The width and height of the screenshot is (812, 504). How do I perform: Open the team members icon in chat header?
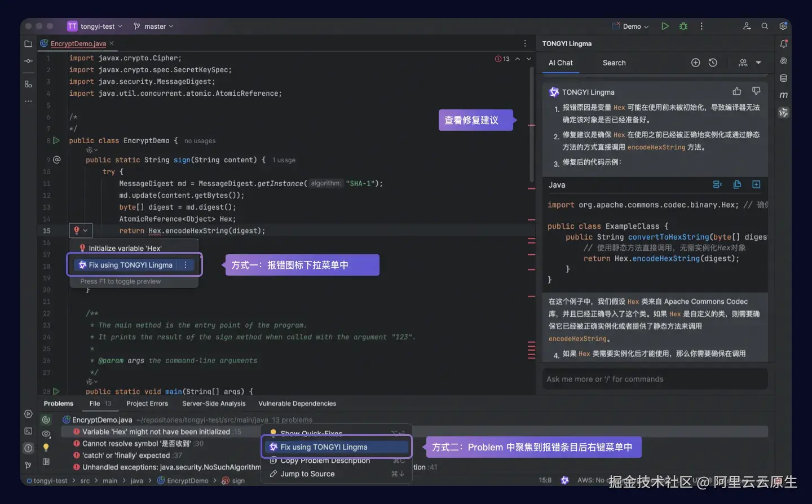click(743, 63)
